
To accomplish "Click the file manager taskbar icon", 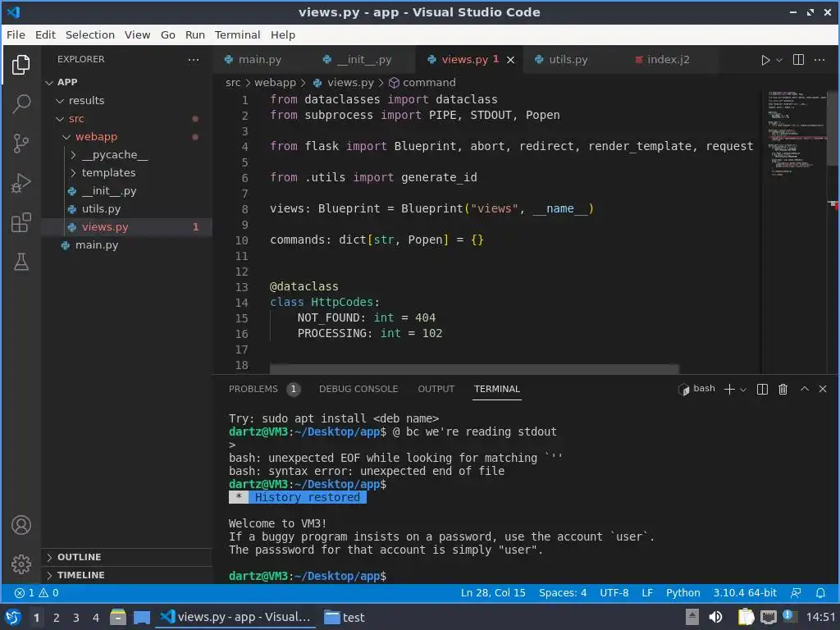I will click(118, 617).
